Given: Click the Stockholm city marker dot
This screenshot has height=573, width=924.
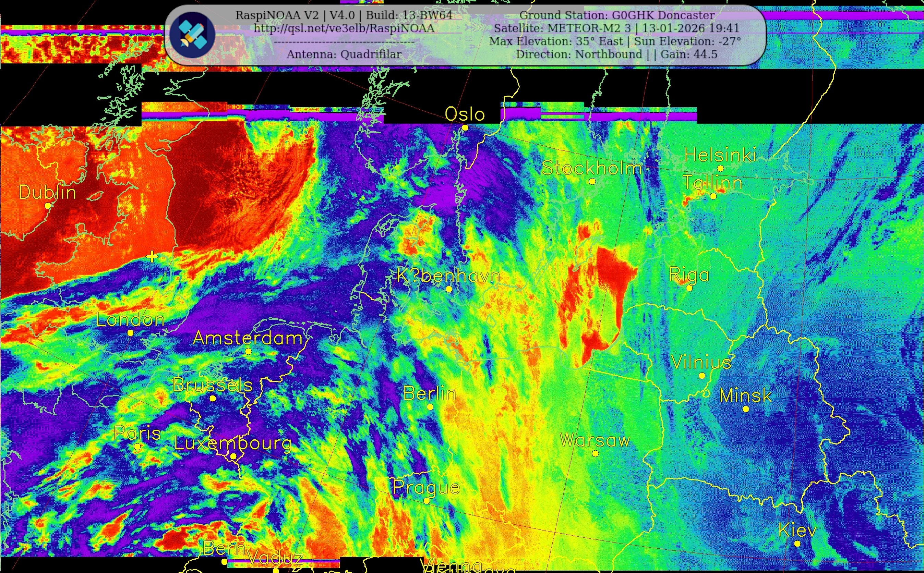Looking at the screenshot, I should click(x=592, y=182).
